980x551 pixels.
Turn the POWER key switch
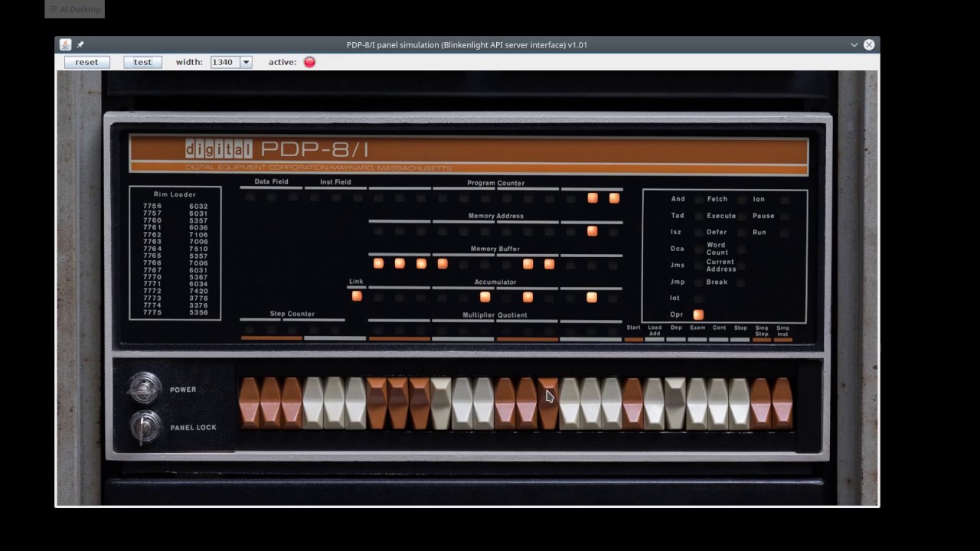click(145, 388)
